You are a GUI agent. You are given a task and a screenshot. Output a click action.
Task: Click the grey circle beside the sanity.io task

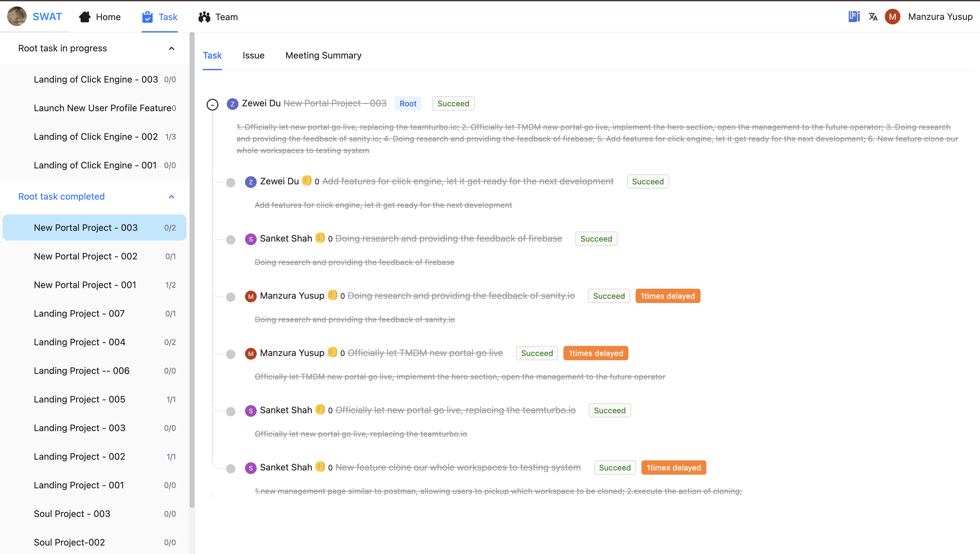231,297
